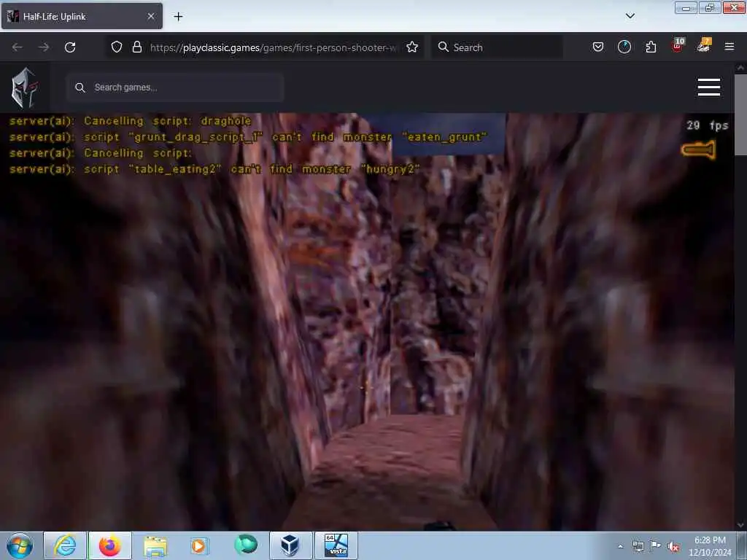747x560 pixels.
Task: Open the circular clock extension icon
Action: pos(624,47)
